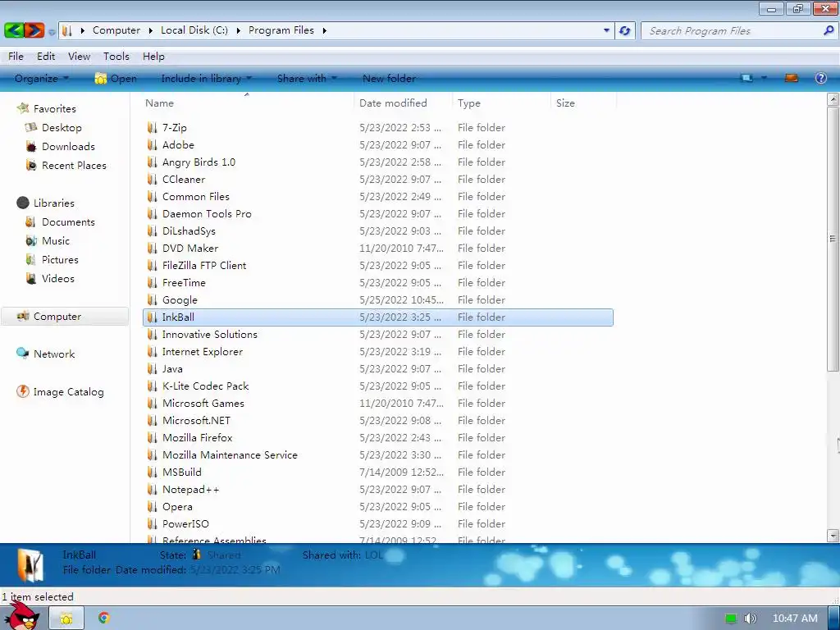Click the Recent Places sidebar icon

pyautogui.click(x=31, y=165)
